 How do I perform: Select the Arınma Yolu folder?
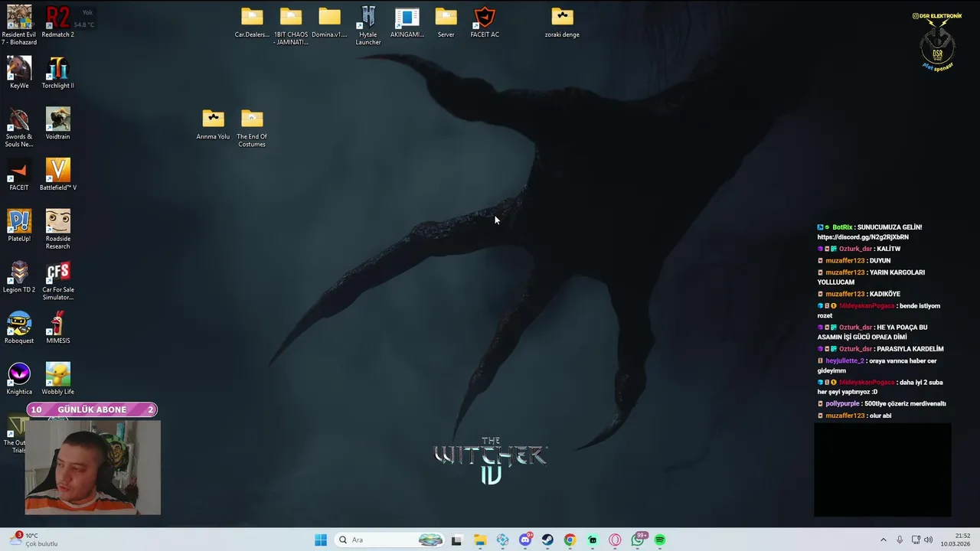coord(213,124)
